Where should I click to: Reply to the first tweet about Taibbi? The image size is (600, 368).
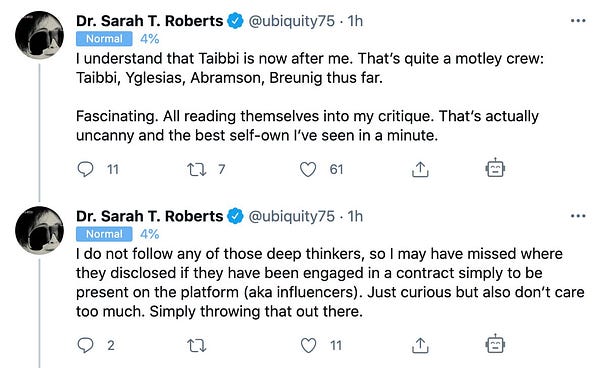[85, 169]
